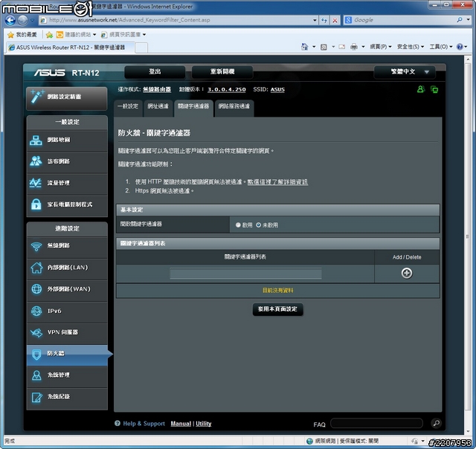Open the Administration sidebar item

67,375
